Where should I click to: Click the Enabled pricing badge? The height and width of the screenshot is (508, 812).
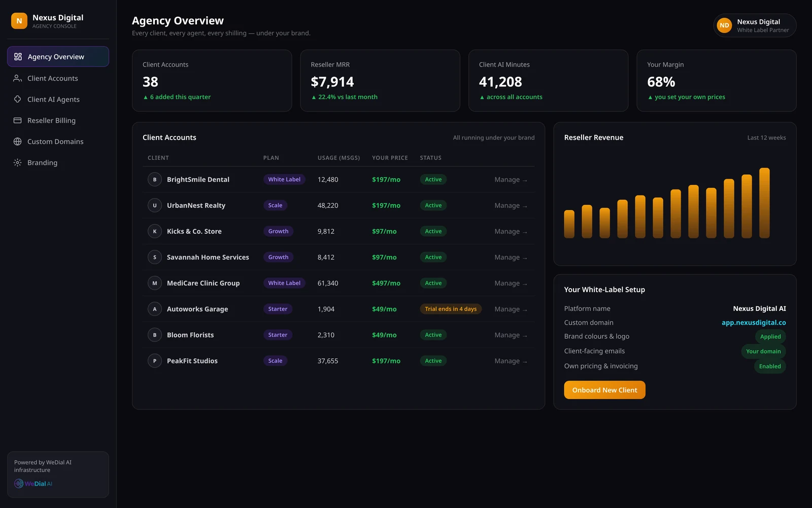coord(770,366)
